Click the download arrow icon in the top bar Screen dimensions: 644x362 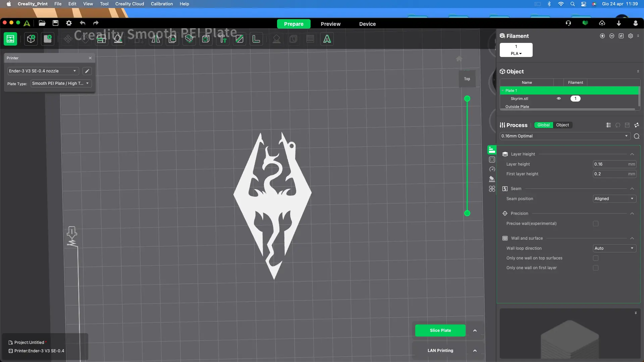(x=619, y=23)
